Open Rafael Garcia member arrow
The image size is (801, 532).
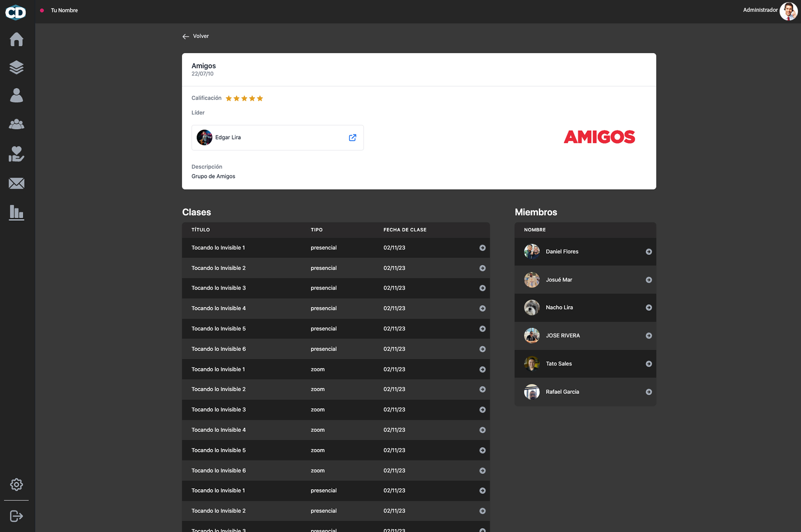coord(649,392)
